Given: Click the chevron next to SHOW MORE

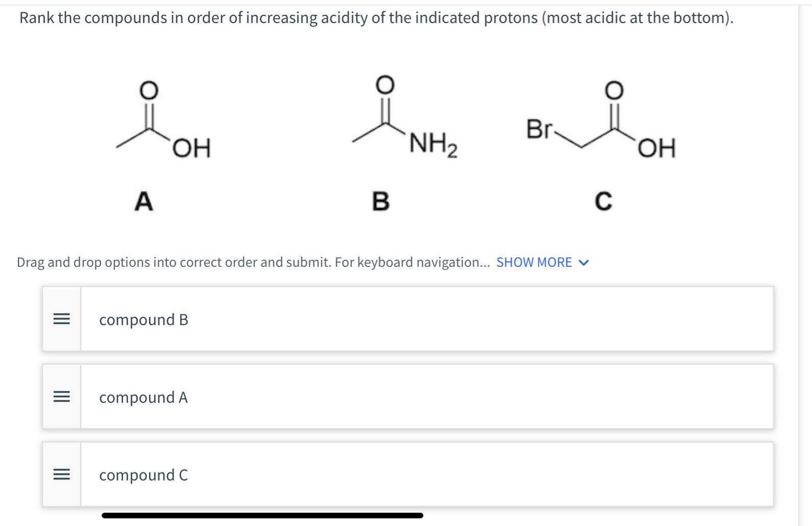Looking at the screenshot, I should point(583,262).
